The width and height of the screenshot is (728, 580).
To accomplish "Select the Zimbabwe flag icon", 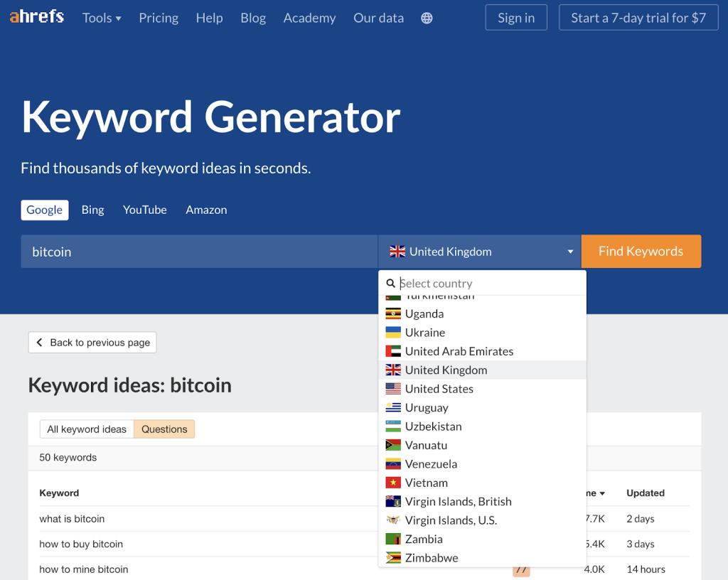I will 393,557.
